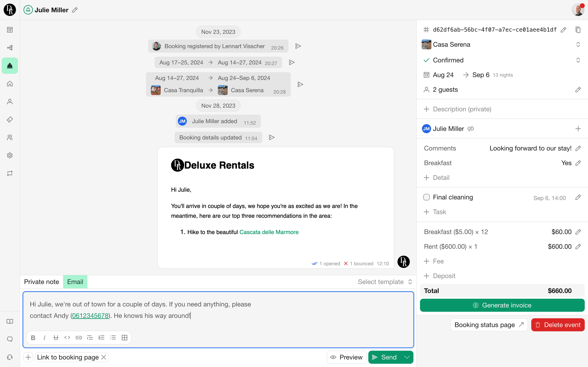The image size is (588, 367).
Task: Insert a table in email editor
Action: click(124, 338)
